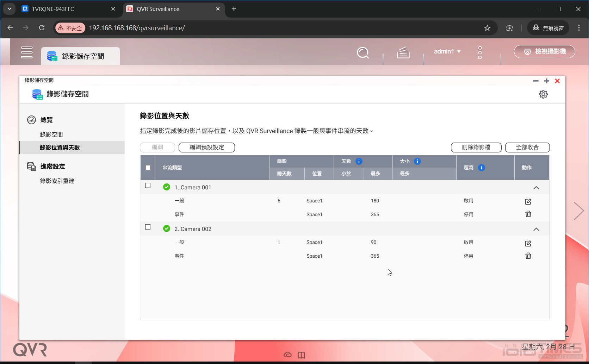Delete Camera 001 event recording entry
This screenshot has height=364, width=589.
[x=528, y=214]
